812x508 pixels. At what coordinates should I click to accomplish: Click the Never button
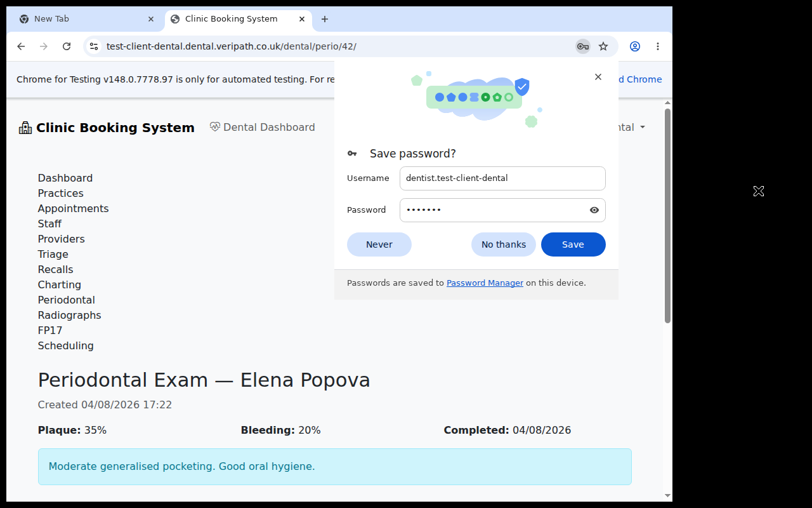click(379, 244)
